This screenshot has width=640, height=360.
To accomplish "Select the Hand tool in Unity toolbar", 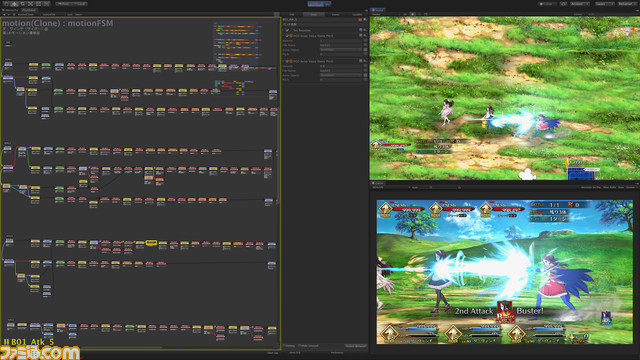I will click(x=6, y=4).
